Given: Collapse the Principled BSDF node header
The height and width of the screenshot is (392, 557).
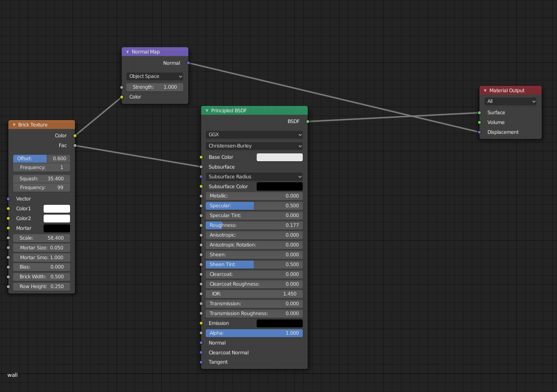Looking at the screenshot, I should [x=206, y=110].
